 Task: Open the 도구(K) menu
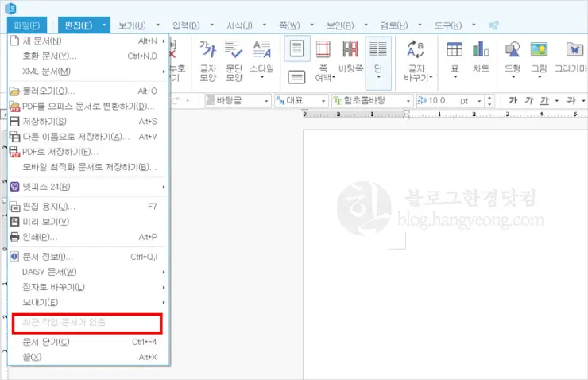point(447,25)
